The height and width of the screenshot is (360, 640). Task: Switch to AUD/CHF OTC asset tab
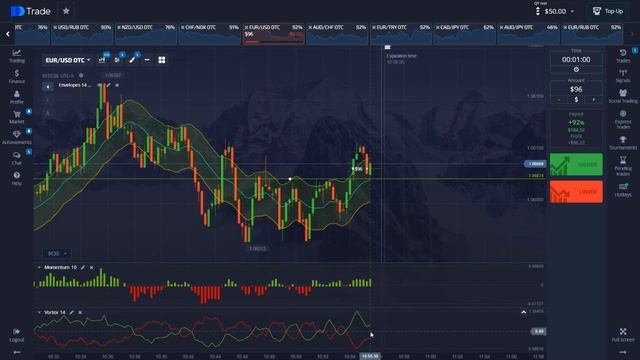pyautogui.click(x=337, y=34)
